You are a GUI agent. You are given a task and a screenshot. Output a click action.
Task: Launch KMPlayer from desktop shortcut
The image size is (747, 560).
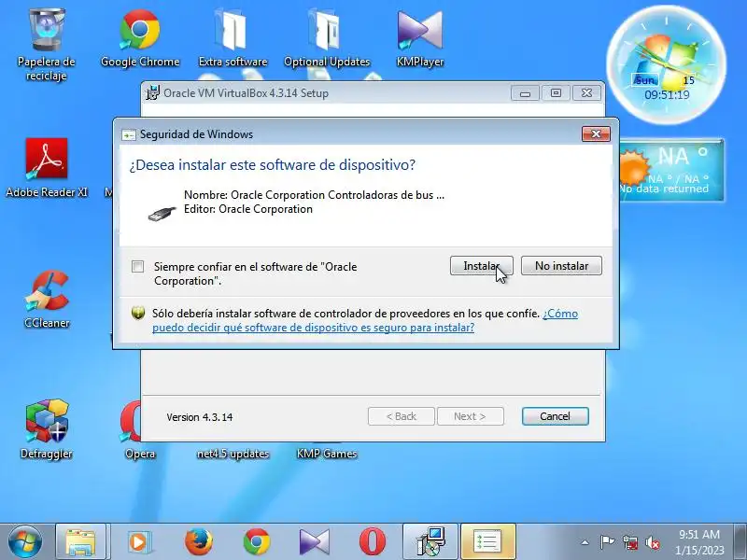pyautogui.click(x=419, y=40)
